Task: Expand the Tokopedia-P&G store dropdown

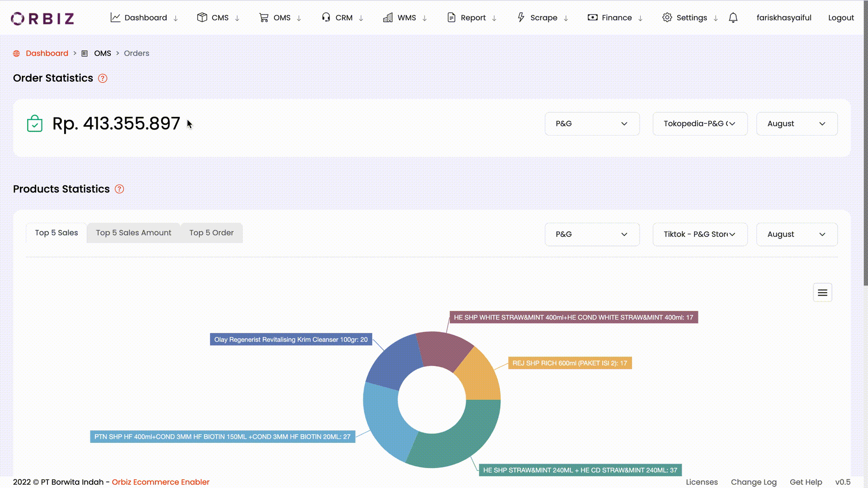Action: [699, 124]
